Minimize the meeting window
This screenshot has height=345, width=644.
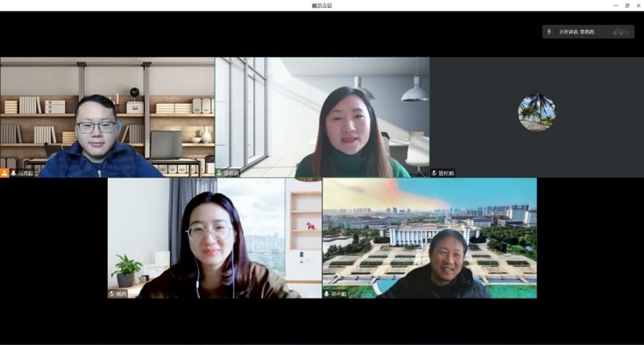pos(616,6)
